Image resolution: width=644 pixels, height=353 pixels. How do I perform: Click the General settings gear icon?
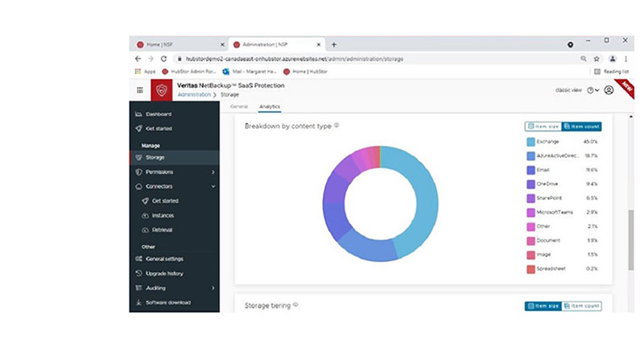point(138,259)
